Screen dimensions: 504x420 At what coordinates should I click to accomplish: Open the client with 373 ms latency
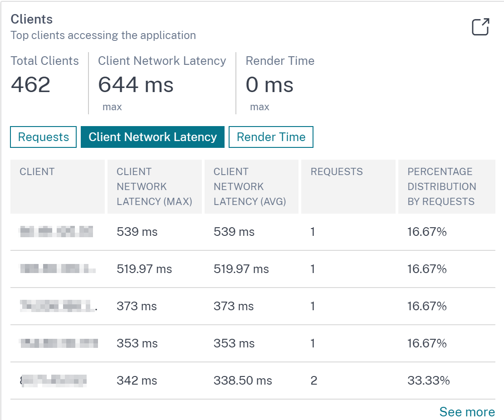[59, 306]
